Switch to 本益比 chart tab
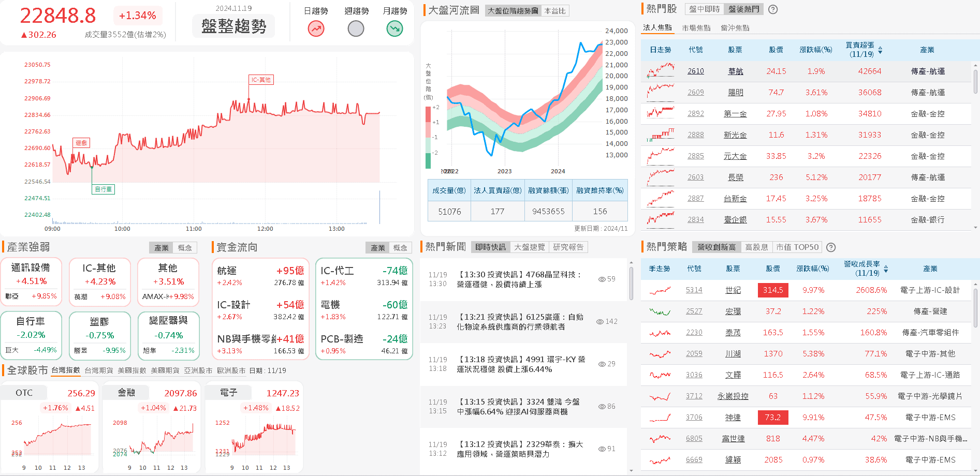 [x=555, y=11]
